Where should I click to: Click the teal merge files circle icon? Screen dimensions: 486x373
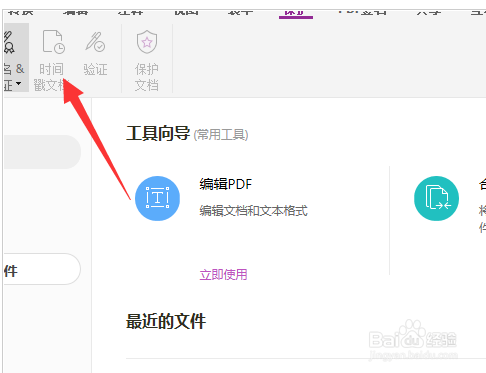pyautogui.click(x=436, y=198)
